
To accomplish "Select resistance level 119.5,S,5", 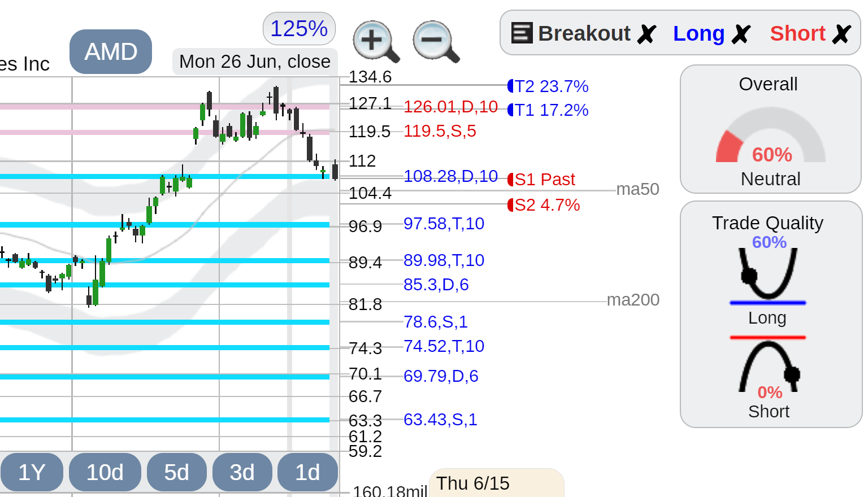I will coord(440,131).
